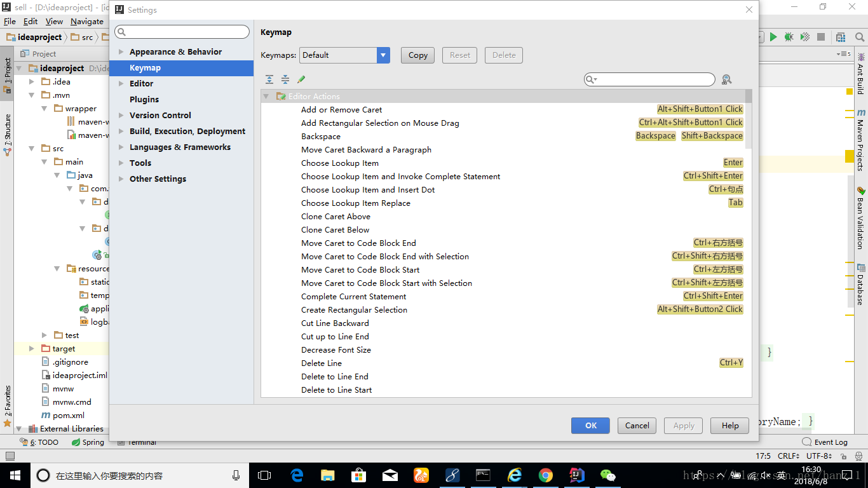Click the Cancel button
The image size is (868, 488).
(637, 426)
